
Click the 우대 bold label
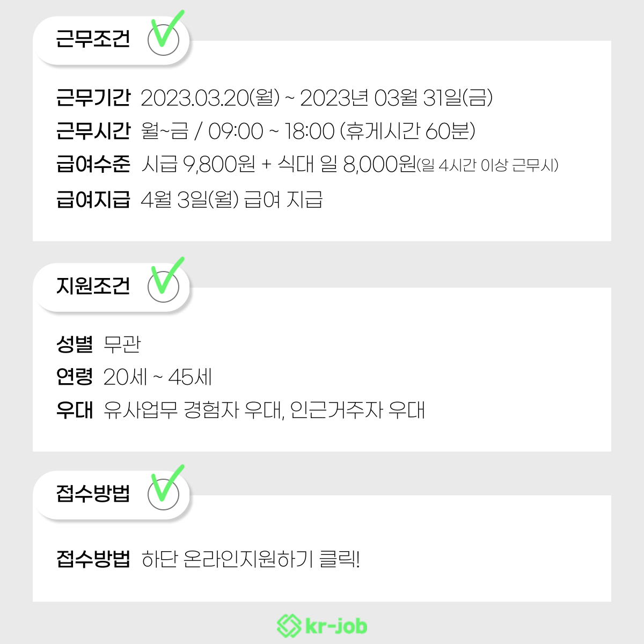[x=75, y=411]
